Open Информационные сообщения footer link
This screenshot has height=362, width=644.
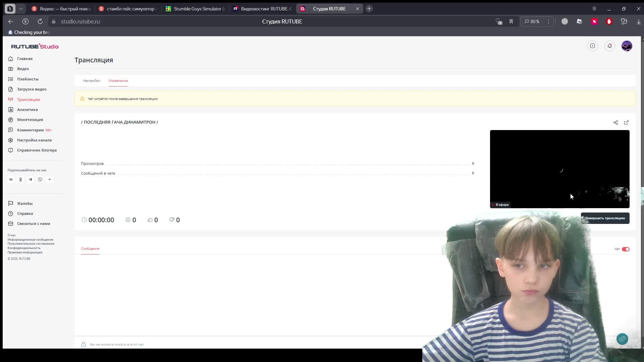click(30, 240)
